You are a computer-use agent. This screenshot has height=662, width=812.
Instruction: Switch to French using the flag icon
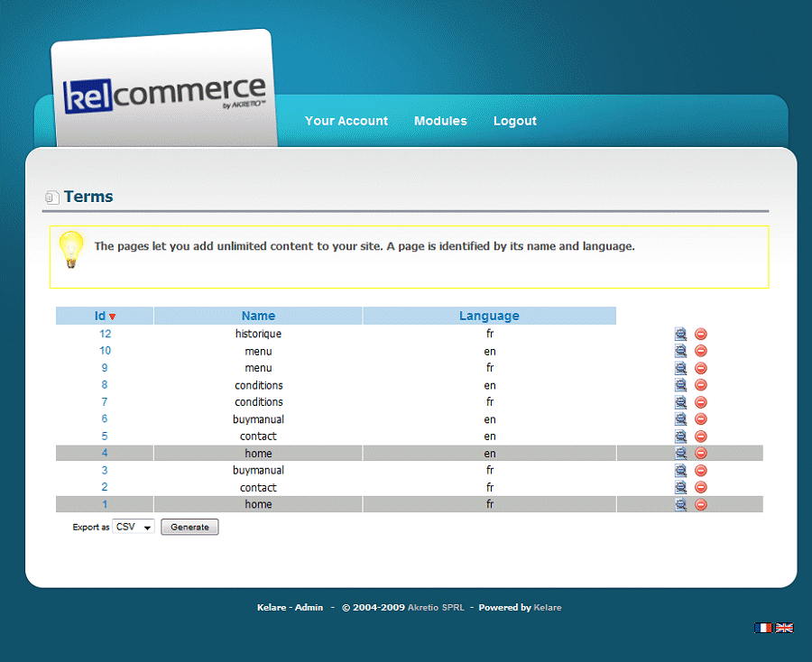coord(763,628)
